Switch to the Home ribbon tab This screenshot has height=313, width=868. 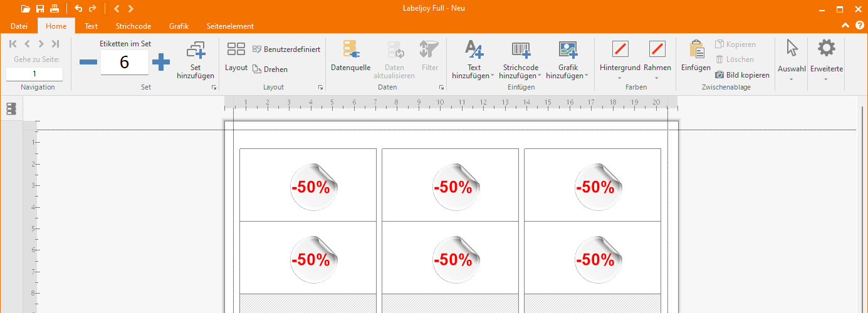point(56,26)
